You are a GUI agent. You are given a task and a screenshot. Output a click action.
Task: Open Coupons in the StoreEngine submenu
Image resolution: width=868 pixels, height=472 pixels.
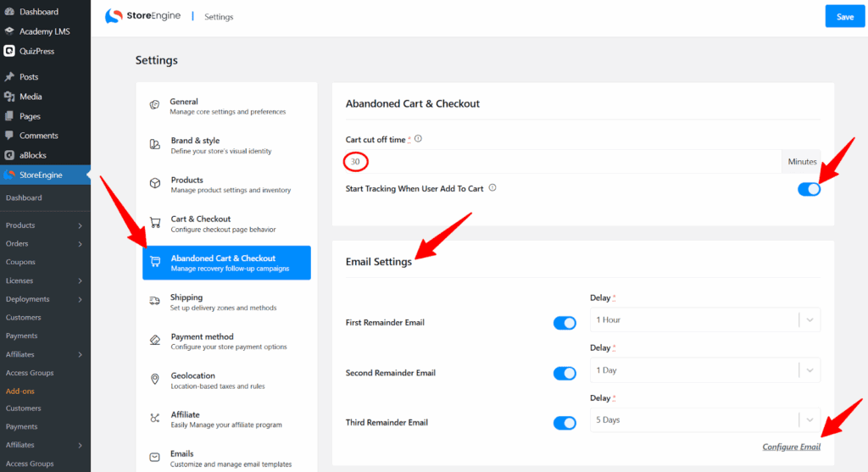tap(20, 262)
